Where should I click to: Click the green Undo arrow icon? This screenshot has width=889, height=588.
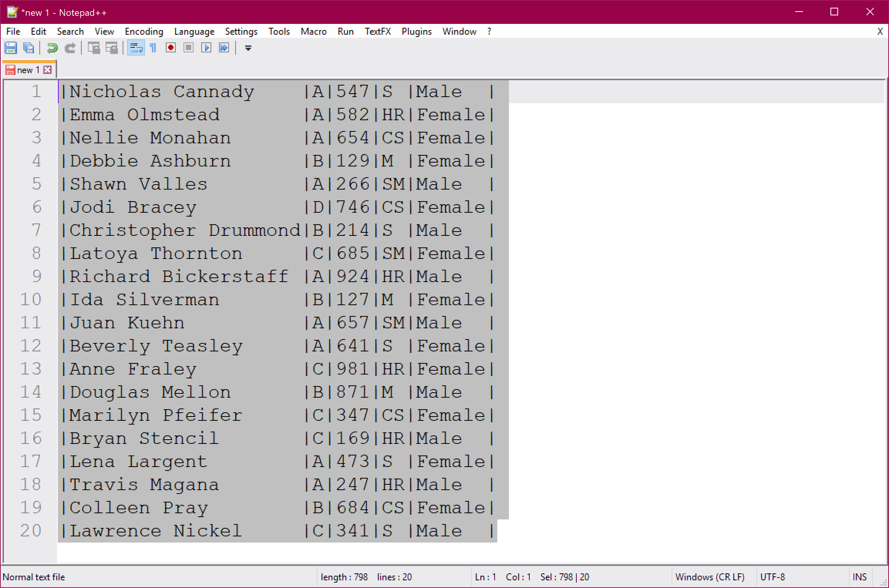(52, 48)
